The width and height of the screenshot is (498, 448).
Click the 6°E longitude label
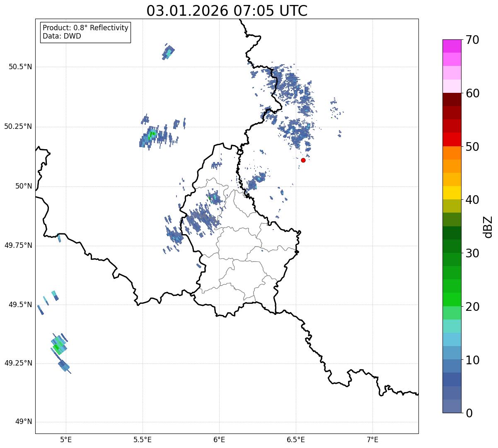(x=219, y=439)
